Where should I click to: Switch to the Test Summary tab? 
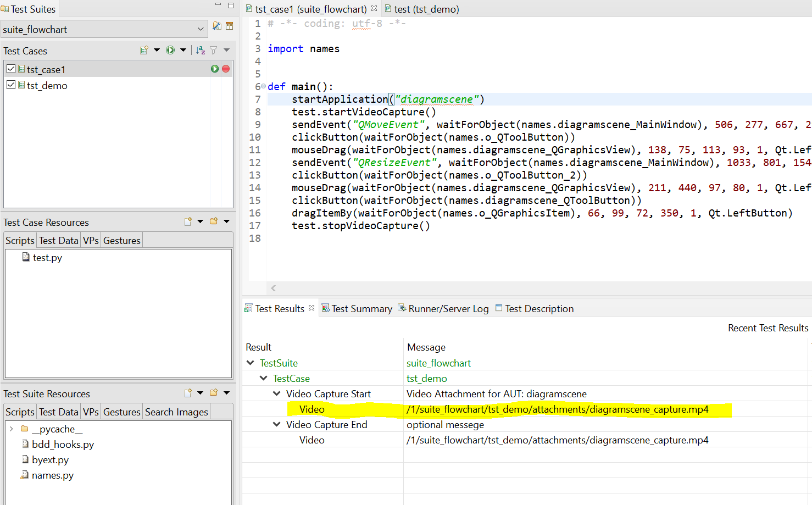[361, 308]
